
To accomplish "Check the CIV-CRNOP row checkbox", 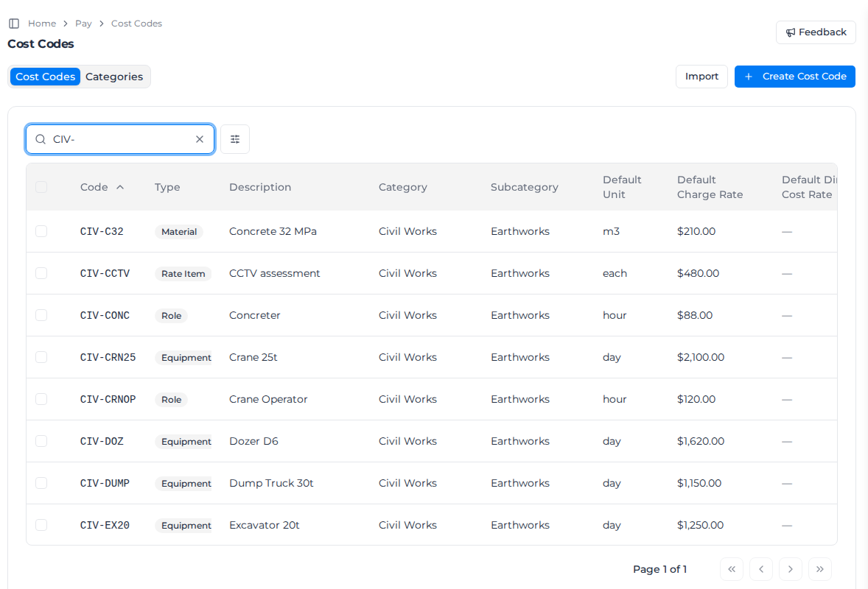I will tap(41, 399).
